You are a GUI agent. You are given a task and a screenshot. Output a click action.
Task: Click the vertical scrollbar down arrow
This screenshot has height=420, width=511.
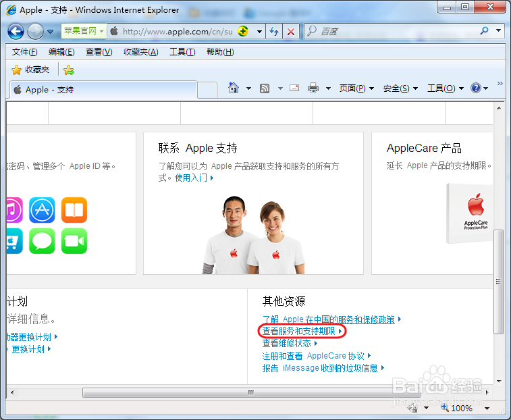point(499,382)
